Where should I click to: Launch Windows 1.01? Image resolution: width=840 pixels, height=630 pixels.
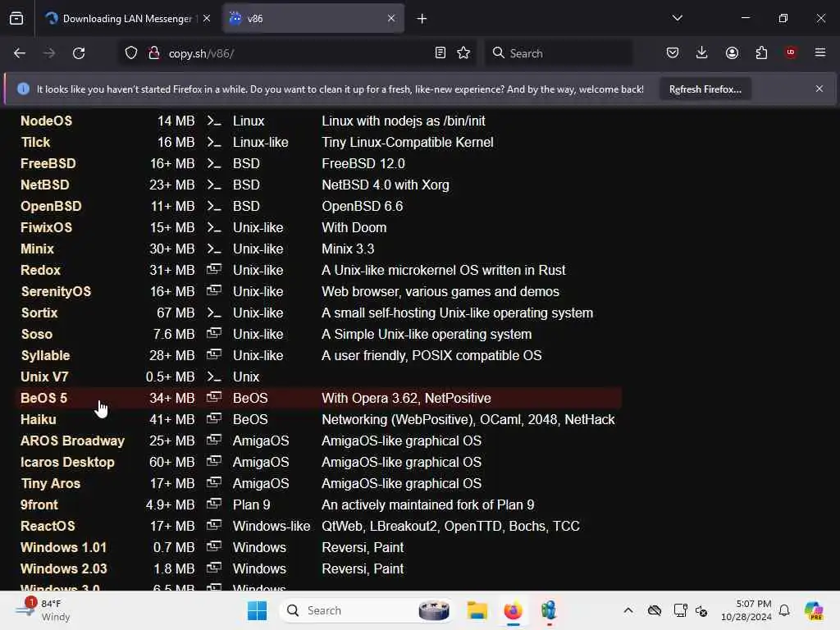point(63,548)
